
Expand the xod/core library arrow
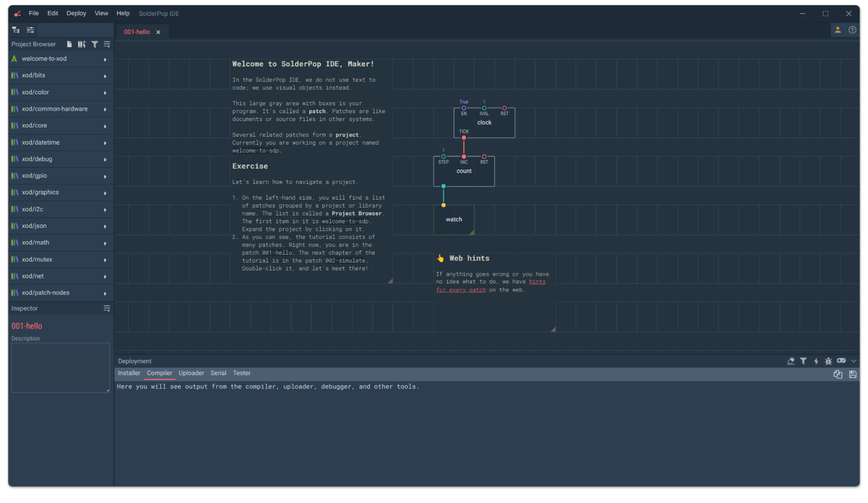[105, 127]
